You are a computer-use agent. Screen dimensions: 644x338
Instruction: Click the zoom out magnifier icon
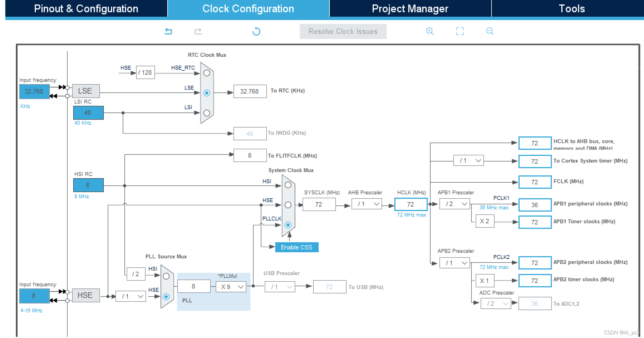pyautogui.click(x=490, y=31)
